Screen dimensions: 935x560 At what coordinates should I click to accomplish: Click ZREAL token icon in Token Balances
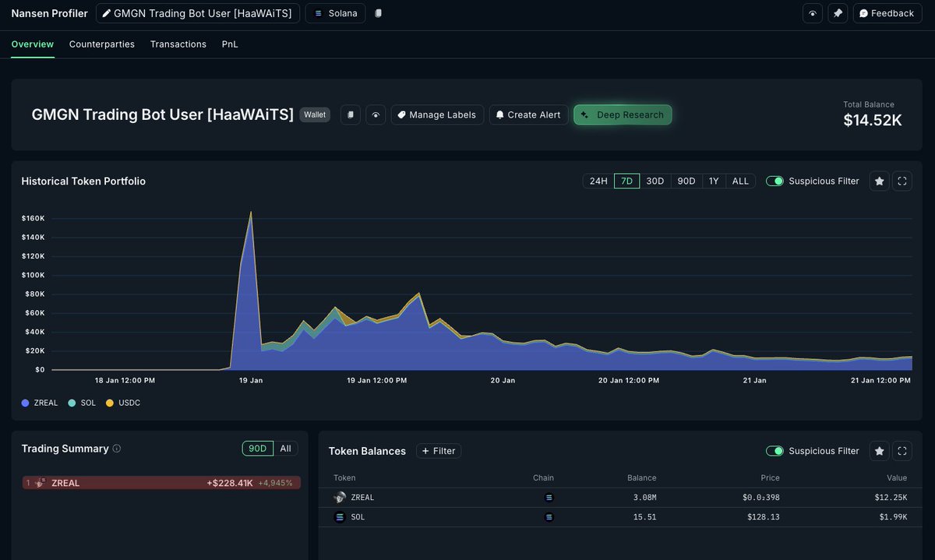point(340,497)
